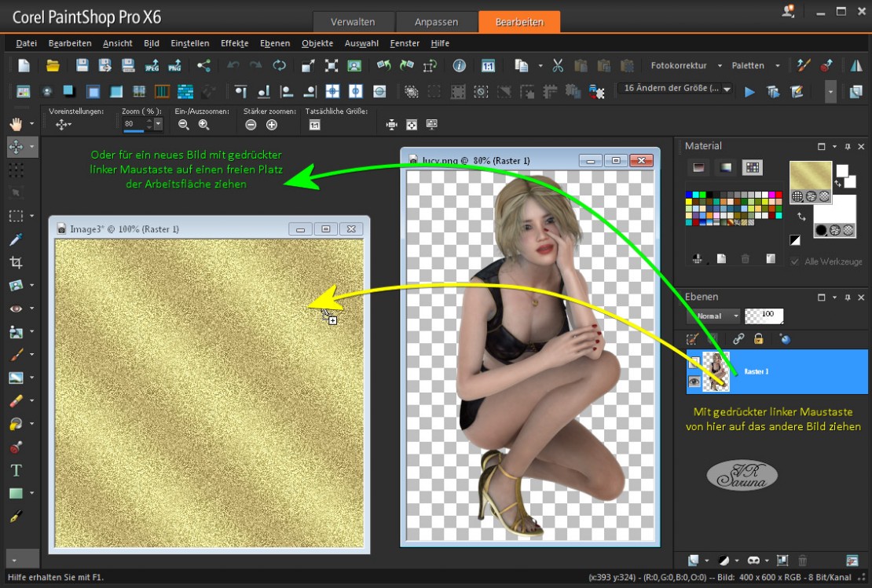The width and height of the screenshot is (872, 588).
Task: Choose the Red Eye tool
Action: coord(16,308)
